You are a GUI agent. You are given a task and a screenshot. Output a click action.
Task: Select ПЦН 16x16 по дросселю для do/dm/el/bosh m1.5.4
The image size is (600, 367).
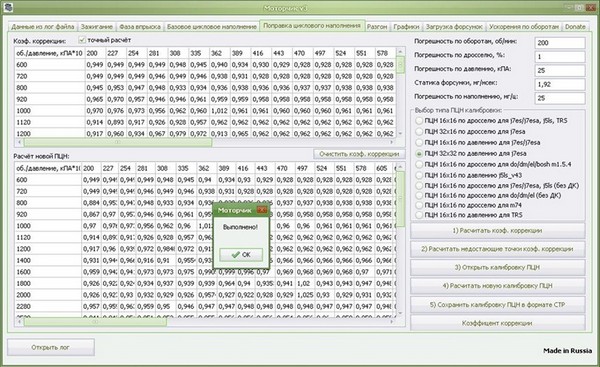click(x=419, y=164)
